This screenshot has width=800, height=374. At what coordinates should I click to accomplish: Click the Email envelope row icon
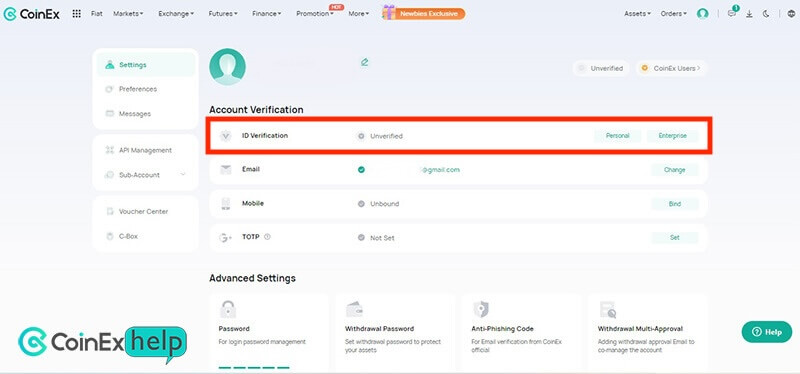(226, 170)
